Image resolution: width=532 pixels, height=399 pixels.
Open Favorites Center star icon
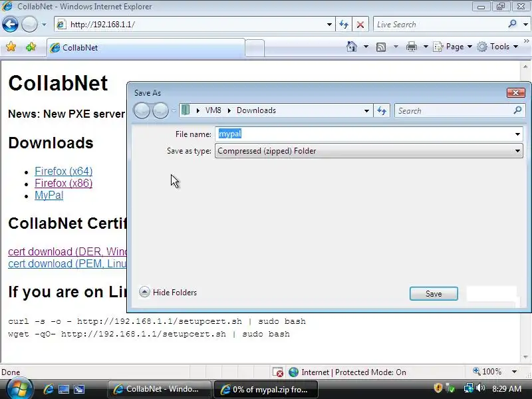tap(11, 47)
